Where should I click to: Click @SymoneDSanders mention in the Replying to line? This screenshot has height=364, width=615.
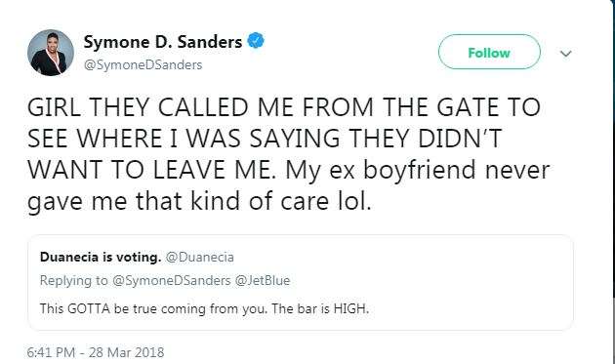click(x=172, y=281)
